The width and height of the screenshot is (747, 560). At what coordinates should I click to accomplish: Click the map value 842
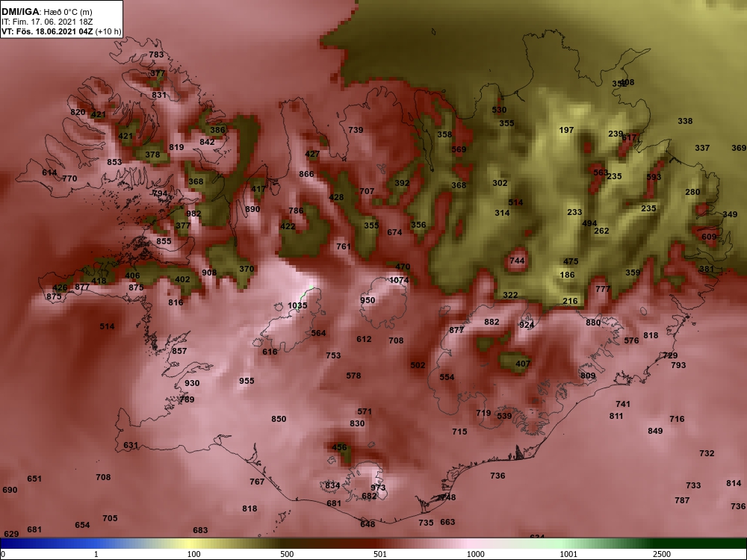click(207, 142)
